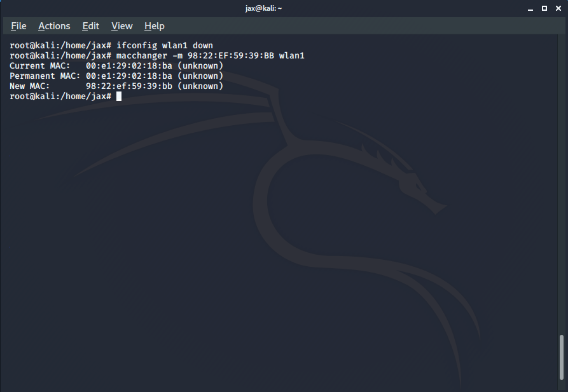Open the File menu
Image resolution: width=568 pixels, height=392 pixels.
pos(18,26)
